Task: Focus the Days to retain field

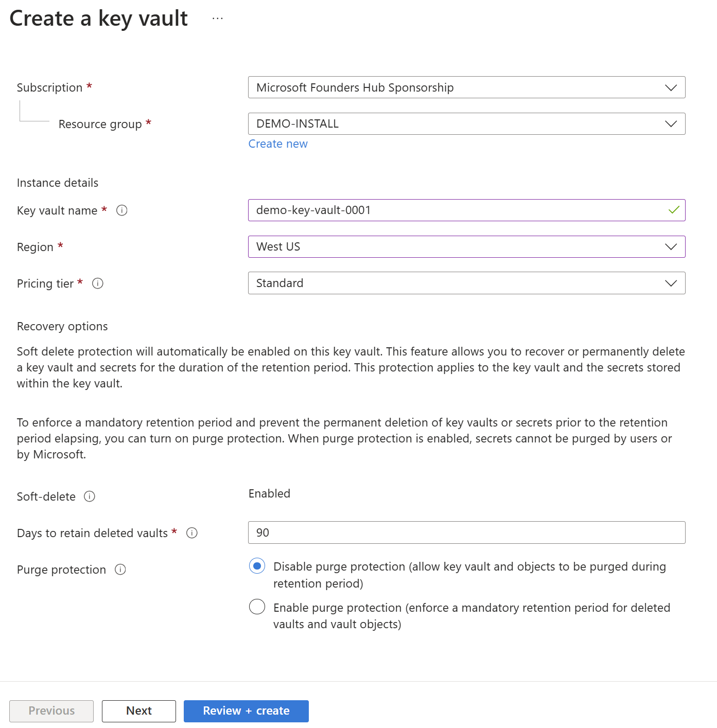Action: [466, 532]
